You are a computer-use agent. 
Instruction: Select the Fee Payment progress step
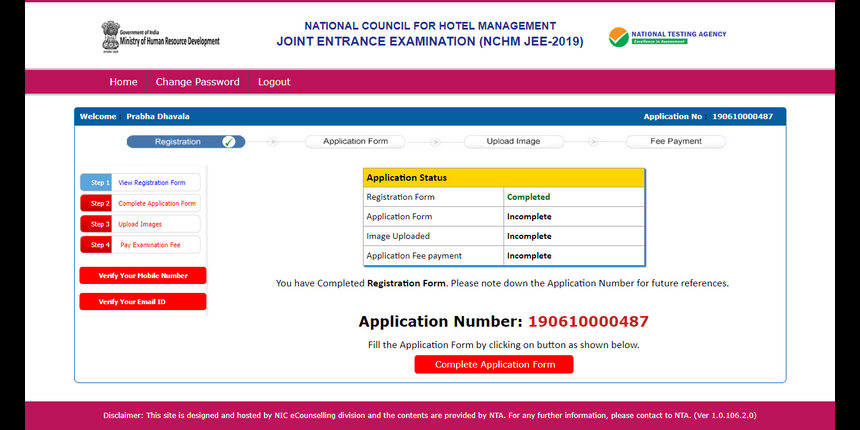676,142
